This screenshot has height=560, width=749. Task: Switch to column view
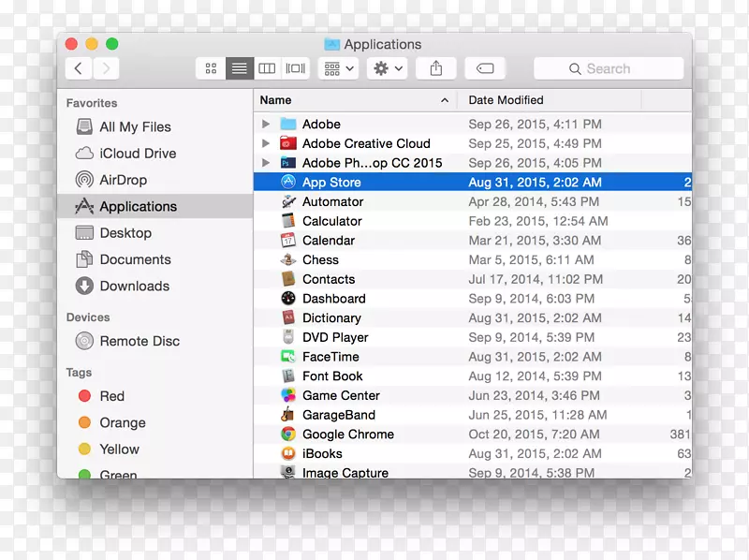pos(268,68)
